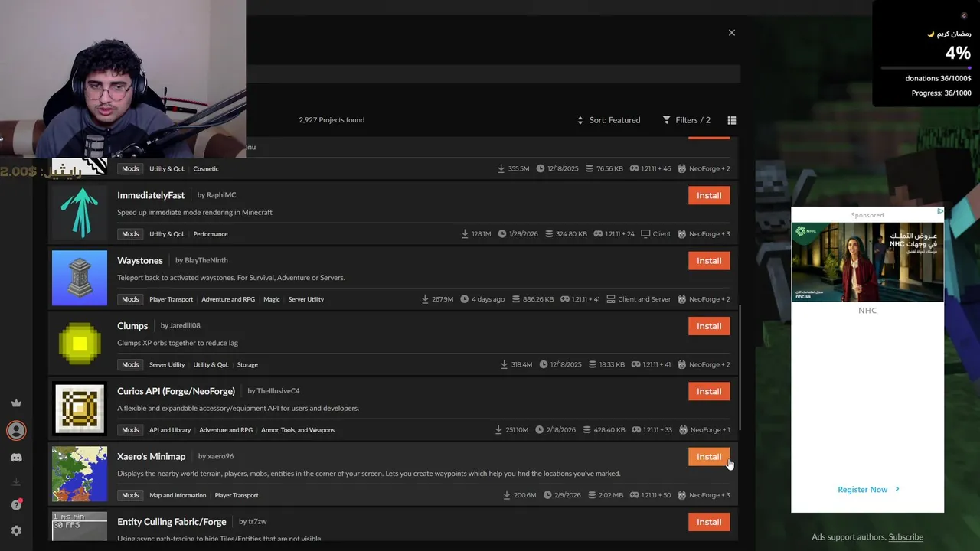Open author xaero96's profile
The width and height of the screenshot is (980, 551).
point(220,457)
